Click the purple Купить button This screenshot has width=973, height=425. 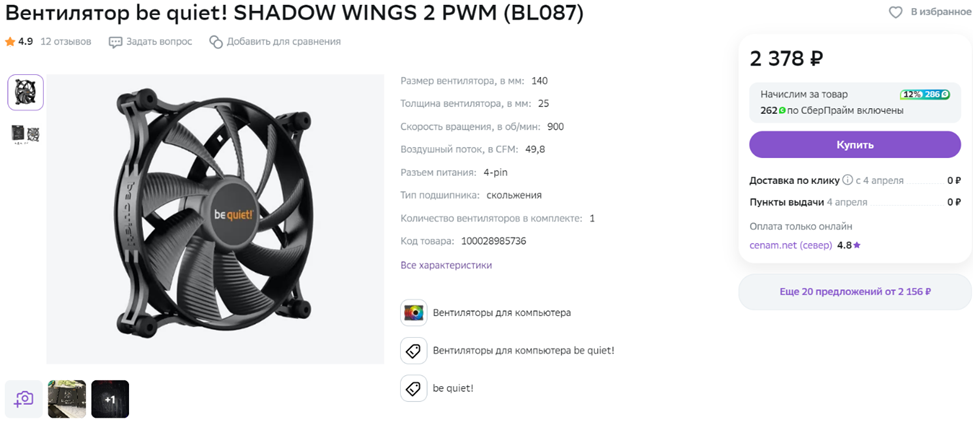point(854,145)
